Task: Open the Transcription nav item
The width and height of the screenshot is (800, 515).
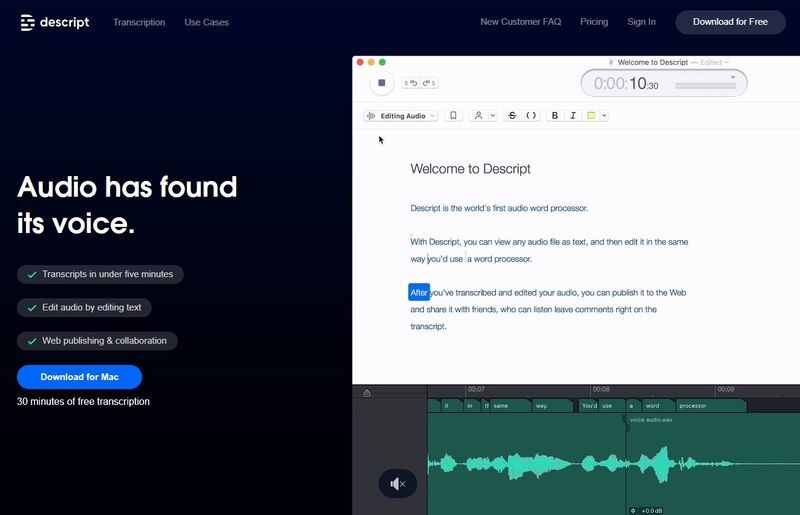Action: [139, 22]
